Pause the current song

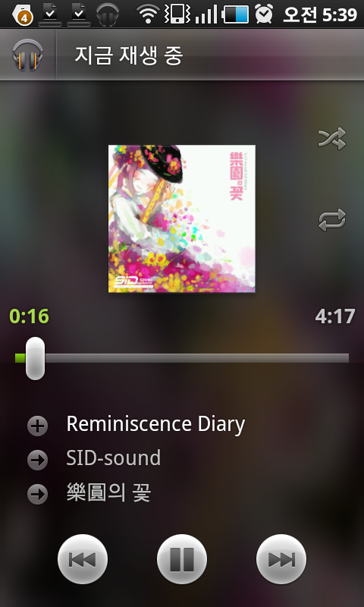click(x=182, y=559)
